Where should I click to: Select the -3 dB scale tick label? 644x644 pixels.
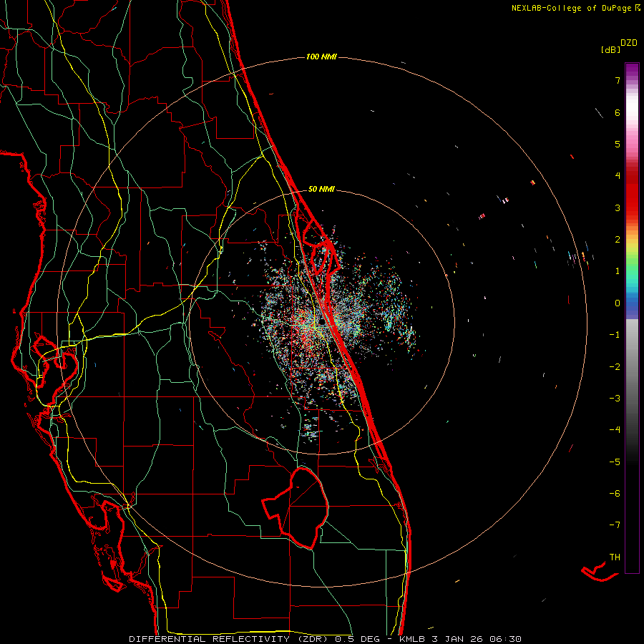[x=615, y=398]
